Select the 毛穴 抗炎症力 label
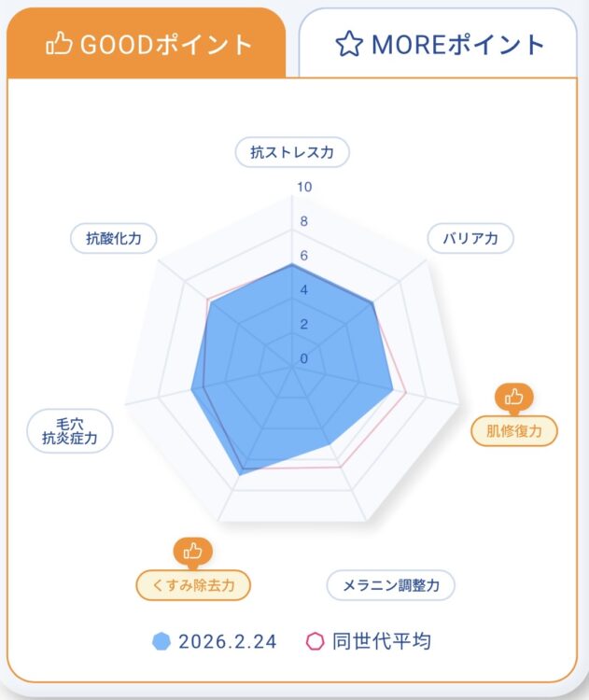Image resolution: width=589 pixels, height=700 pixels. point(70,431)
